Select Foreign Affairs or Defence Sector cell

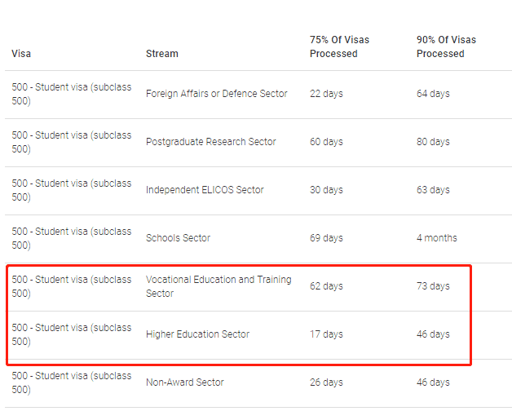(217, 94)
